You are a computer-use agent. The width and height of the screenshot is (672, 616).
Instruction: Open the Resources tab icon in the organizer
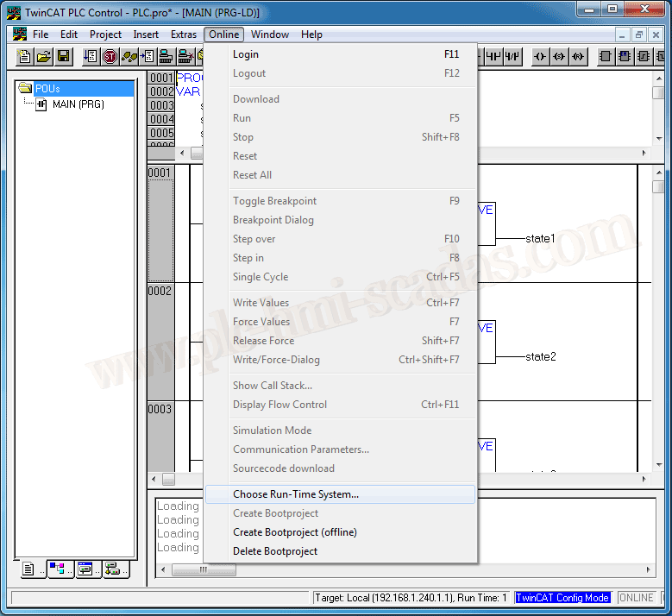(x=112, y=569)
